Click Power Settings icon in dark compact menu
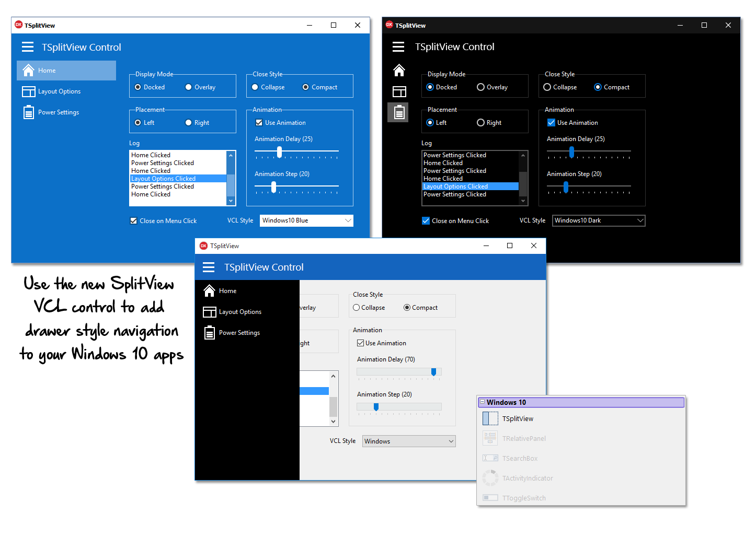Screen dimensions: 756x537 pyautogui.click(x=399, y=112)
